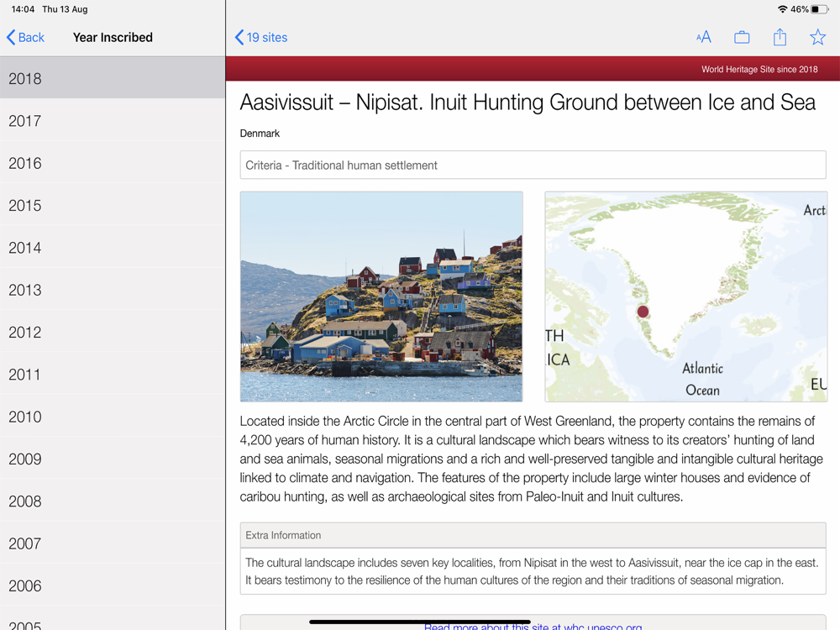The image size is (840, 630).
Task: Tap the Wi-Fi status icon
Action: pos(783,9)
